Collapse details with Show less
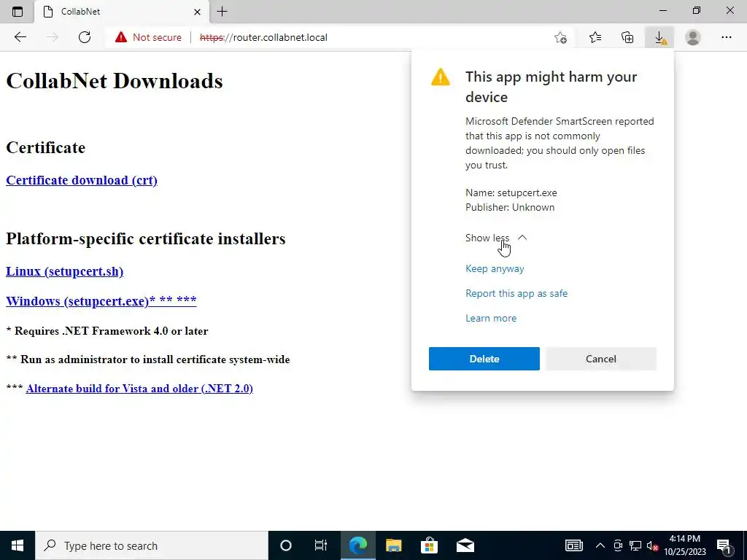Image resolution: width=747 pixels, height=560 pixels. [496, 238]
